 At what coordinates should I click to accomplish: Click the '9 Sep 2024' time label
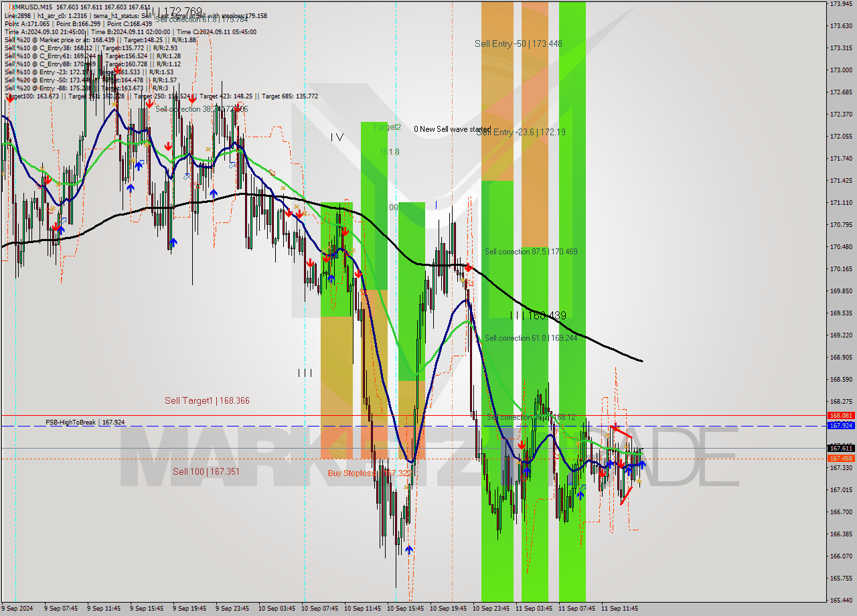(17, 609)
